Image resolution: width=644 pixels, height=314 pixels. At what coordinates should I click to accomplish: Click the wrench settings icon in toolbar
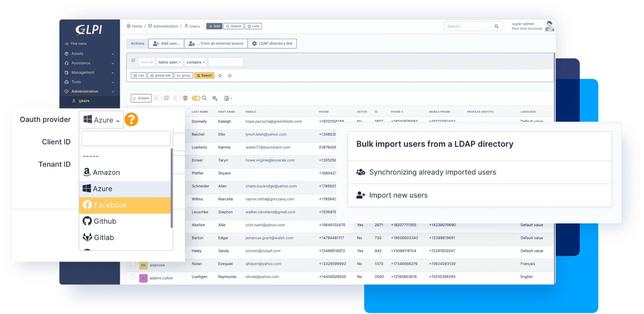215,98
